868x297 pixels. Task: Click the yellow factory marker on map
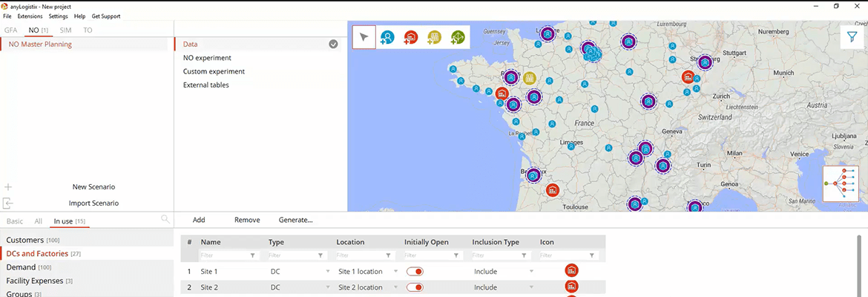click(x=530, y=77)
